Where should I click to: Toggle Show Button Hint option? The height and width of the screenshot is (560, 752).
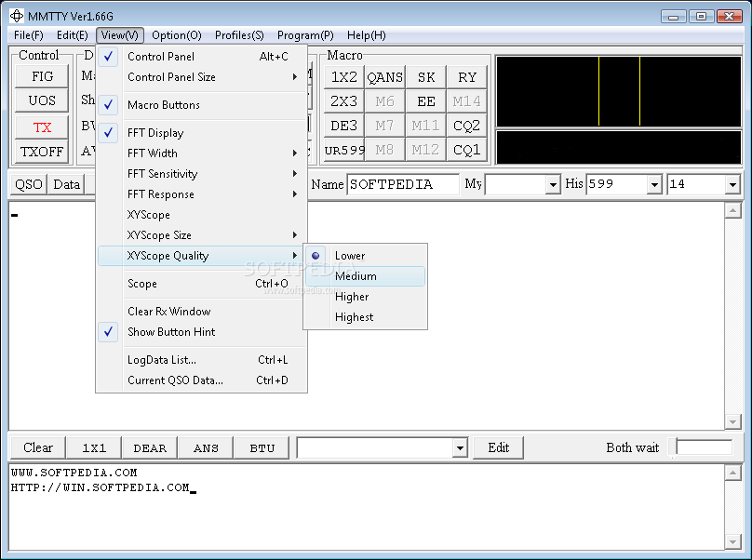coord(201,332)
